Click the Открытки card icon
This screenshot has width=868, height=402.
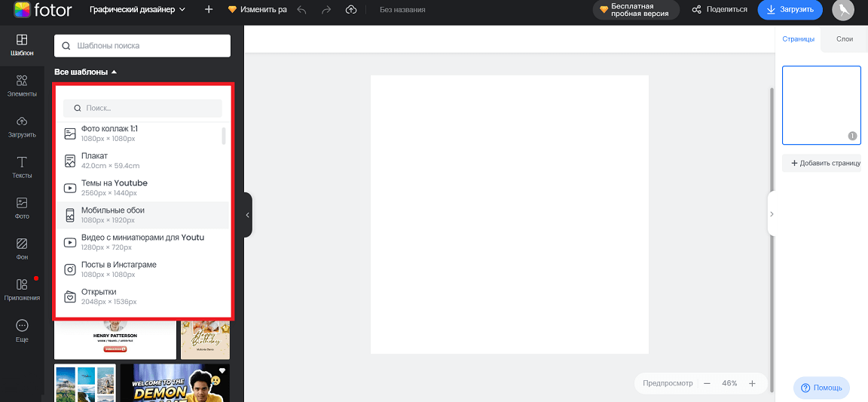70,296
